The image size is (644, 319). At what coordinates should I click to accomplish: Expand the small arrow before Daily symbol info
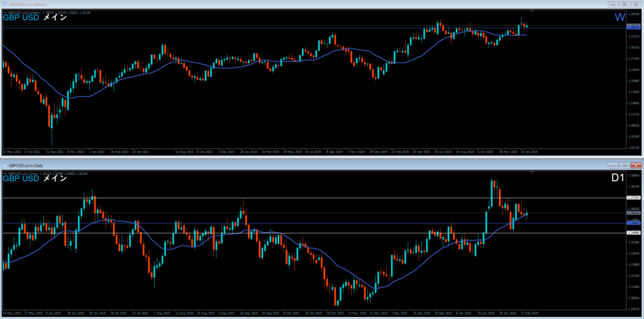pos(5,173)
